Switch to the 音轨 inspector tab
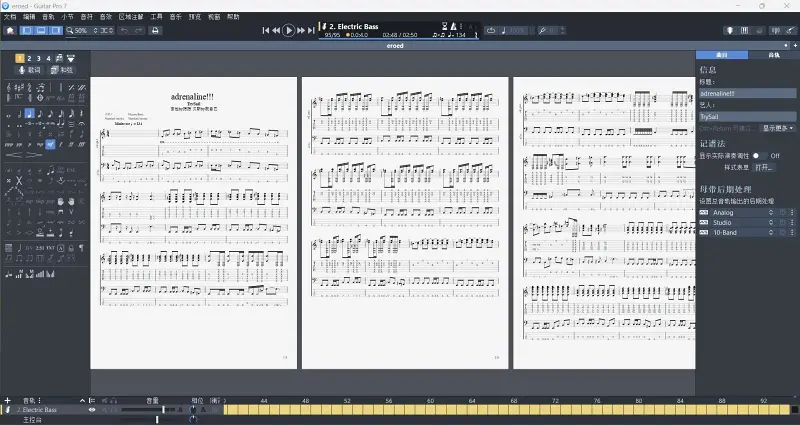This screenshot has width=800, height=425. (773, 55)
